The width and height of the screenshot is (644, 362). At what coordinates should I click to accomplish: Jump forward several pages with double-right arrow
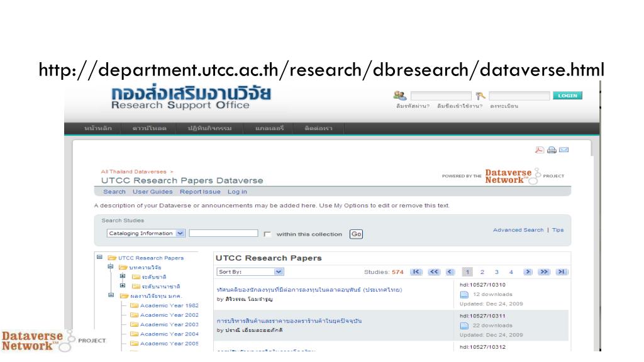point(544,271)
